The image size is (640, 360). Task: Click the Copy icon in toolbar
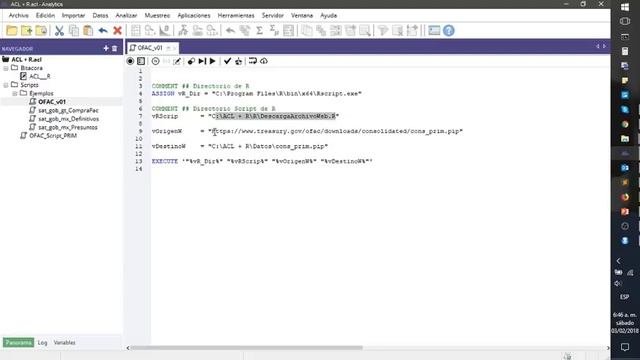74,31
